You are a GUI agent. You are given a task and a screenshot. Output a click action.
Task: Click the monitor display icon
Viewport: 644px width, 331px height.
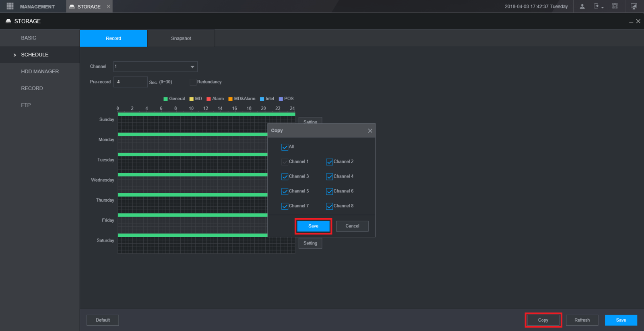coord(634,6)
